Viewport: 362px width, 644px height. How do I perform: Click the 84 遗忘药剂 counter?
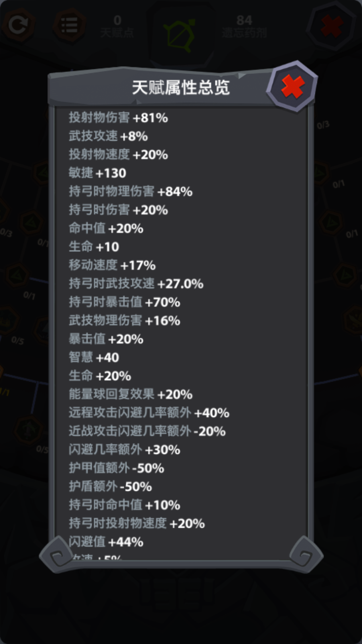244,26
